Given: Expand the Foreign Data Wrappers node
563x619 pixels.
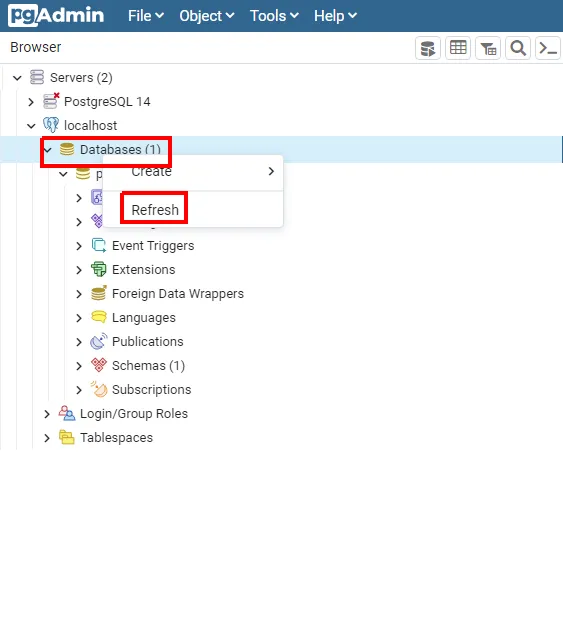Looking at the screenshot, I should (79, 294).
